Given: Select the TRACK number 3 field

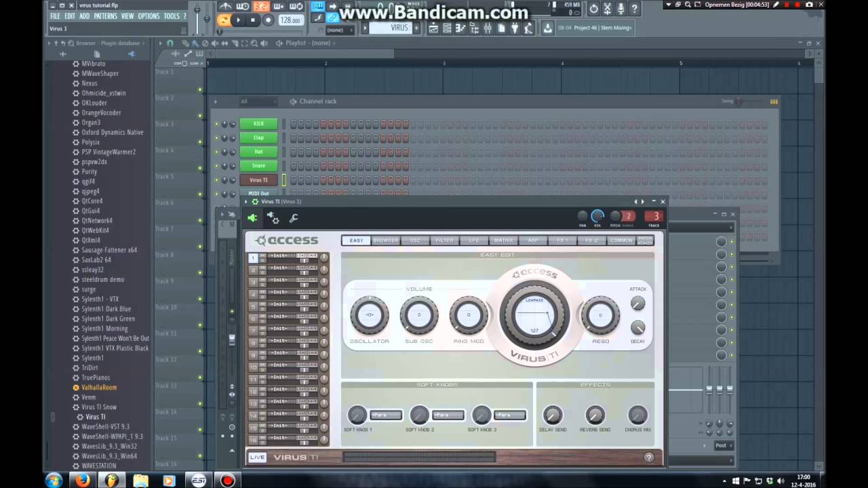Looking at the screenshot, I should coord(654,216).
